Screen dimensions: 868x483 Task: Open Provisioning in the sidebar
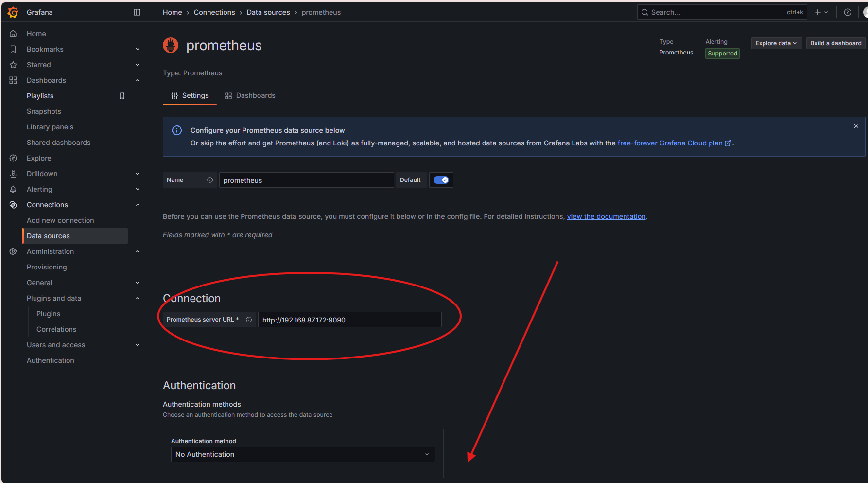coord(47,267)
